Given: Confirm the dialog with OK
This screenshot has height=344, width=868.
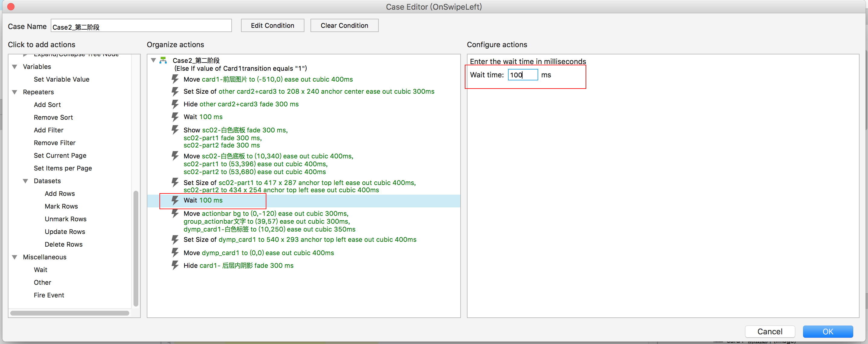Looking at the screenshot, I should click(x=828, y=332).
